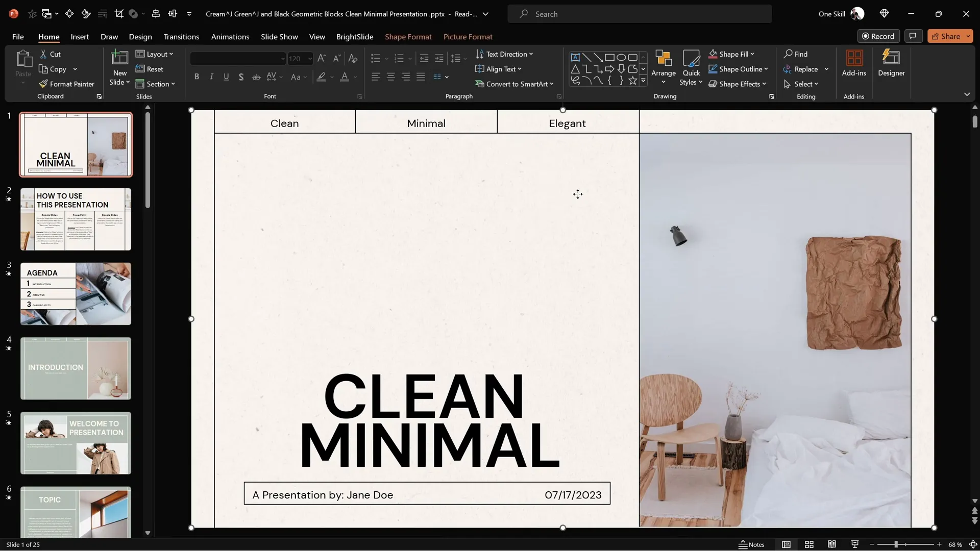
Task: Open the File menu
Action: click(18, 37)
